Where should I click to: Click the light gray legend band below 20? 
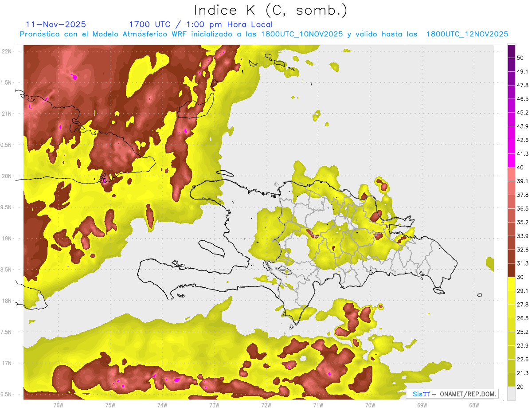(x=511, y=394)
